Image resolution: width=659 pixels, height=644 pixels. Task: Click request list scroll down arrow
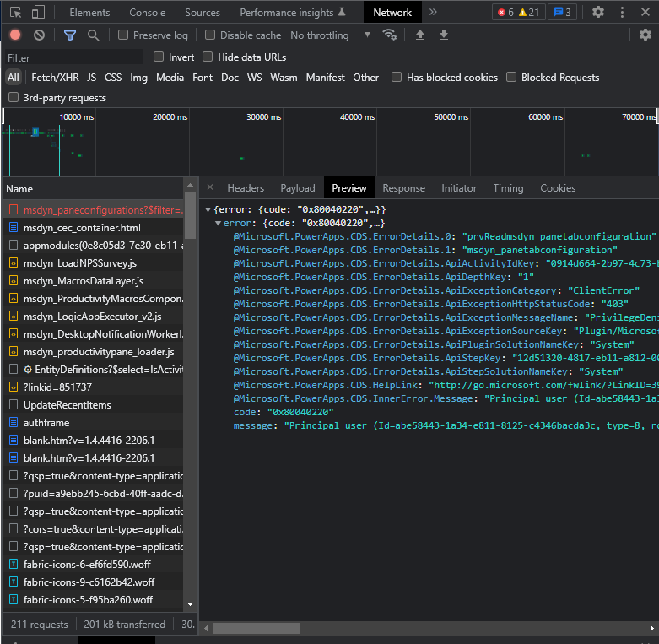pyautogui.click(x=191, y=604)
